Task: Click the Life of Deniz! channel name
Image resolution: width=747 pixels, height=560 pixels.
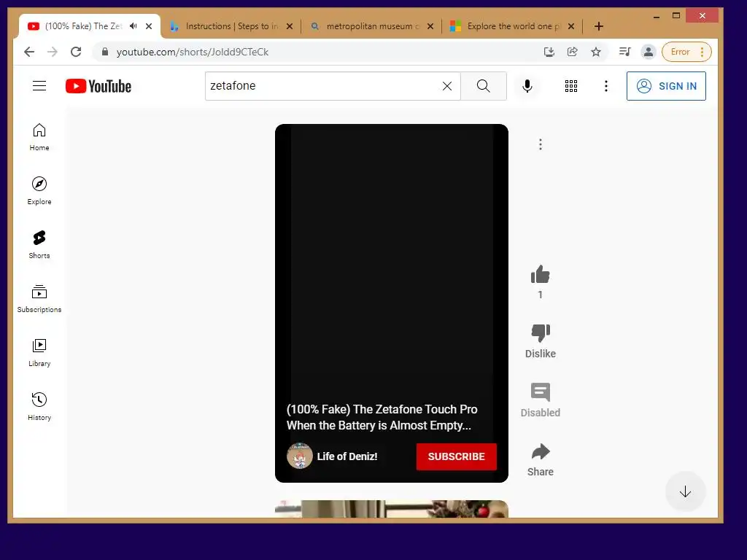Action: click(x=347, y=456)
